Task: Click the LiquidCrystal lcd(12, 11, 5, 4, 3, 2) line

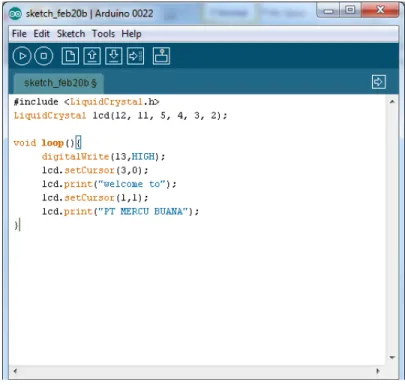Action: pyautogui.click(x=120, y=116)
